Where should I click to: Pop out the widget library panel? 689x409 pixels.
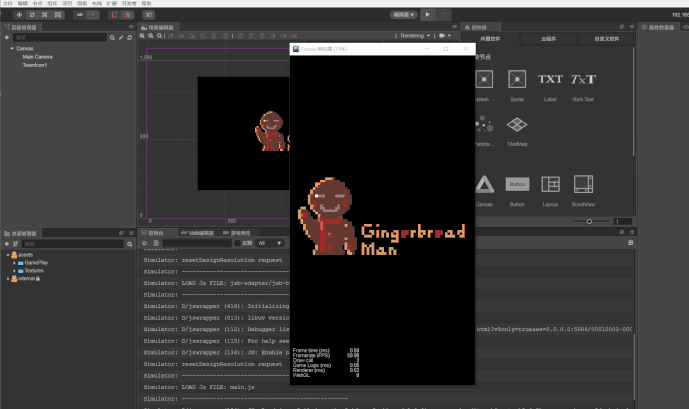(x=622, y=27)
